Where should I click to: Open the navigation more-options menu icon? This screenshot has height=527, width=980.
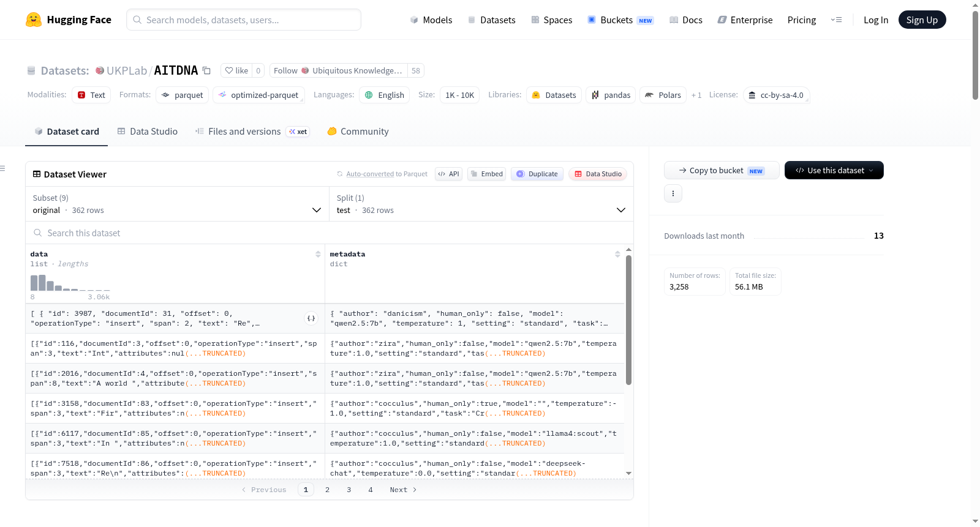pyautogui.click(x=836, y=20)
